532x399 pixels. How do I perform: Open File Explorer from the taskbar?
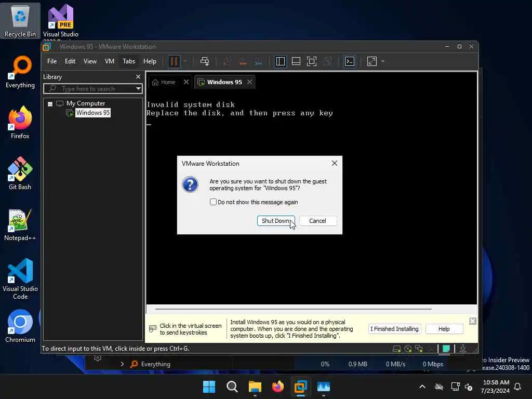pyautogui.click(x=255, y=387)
